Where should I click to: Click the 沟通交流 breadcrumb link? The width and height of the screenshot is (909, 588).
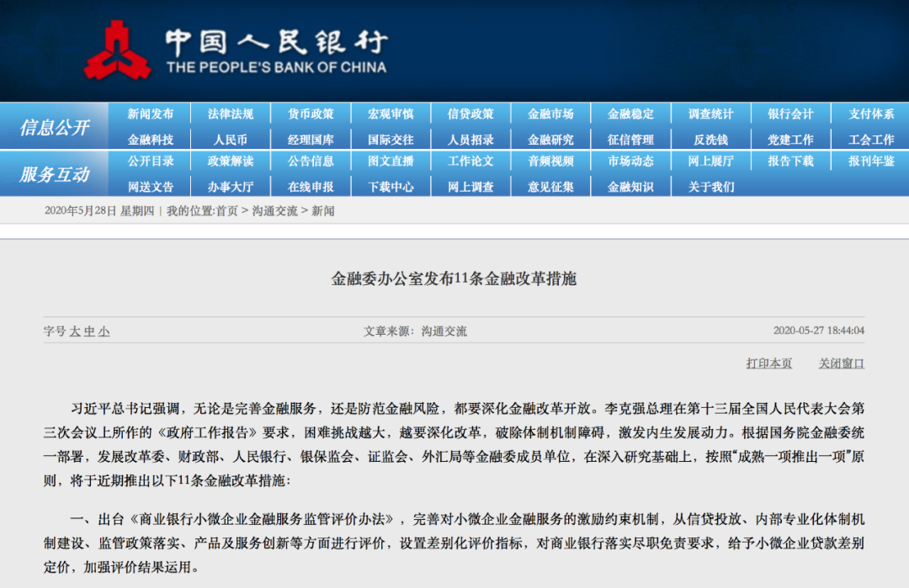274,211
